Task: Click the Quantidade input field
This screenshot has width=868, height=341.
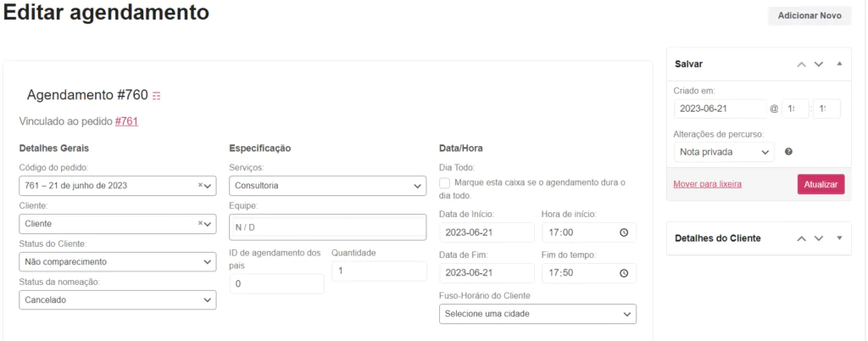Action: point(379,271)
